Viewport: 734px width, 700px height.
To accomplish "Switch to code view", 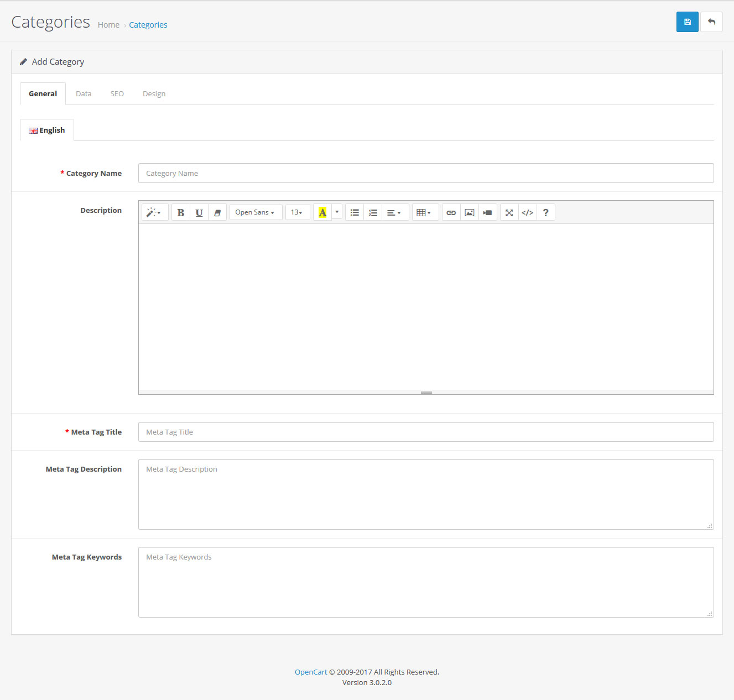I will pyautogui.click(x=528, y=212).
